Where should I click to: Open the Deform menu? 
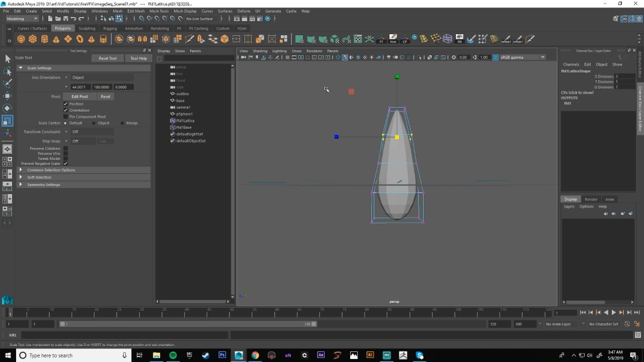pos(244,11)
